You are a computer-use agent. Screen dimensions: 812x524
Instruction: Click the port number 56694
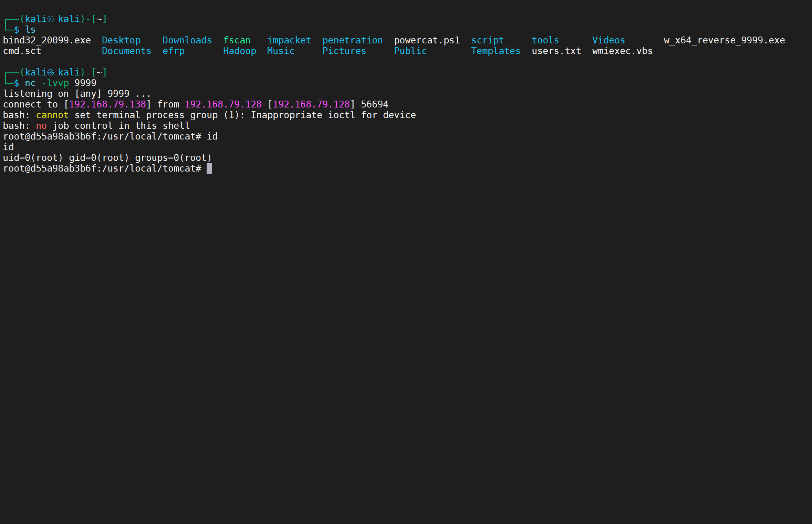click(x=374, y=104)
